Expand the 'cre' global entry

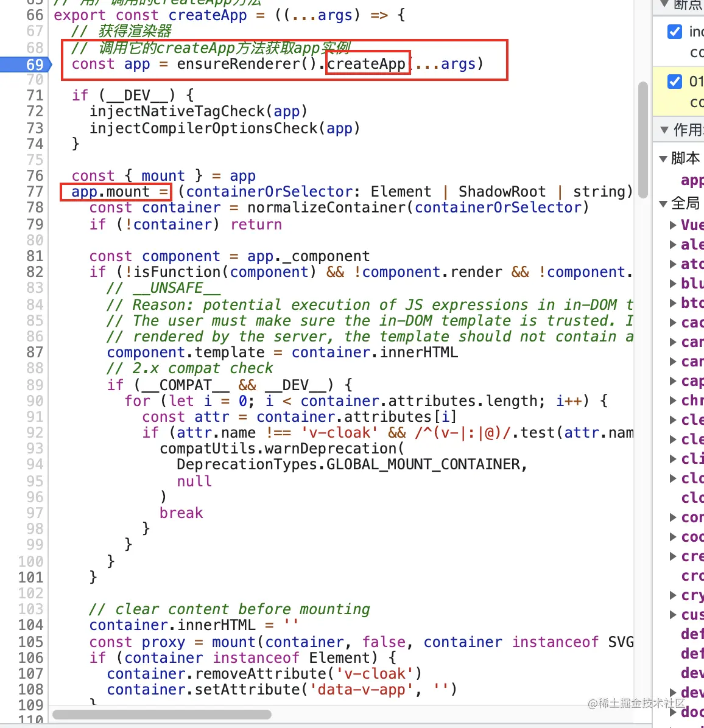[673, 557]
